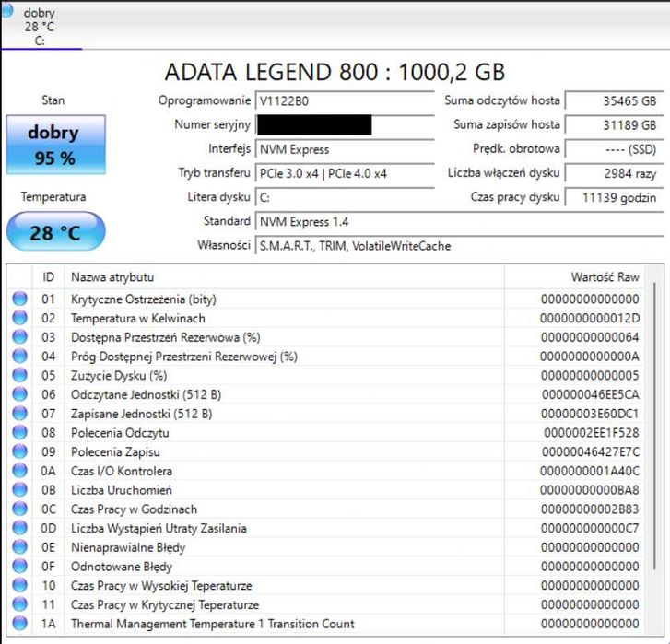This screenshot has width=670, height=644.
Task: Select row Czas Pracy w Godzinach
Action: click(x=325, y=509)
